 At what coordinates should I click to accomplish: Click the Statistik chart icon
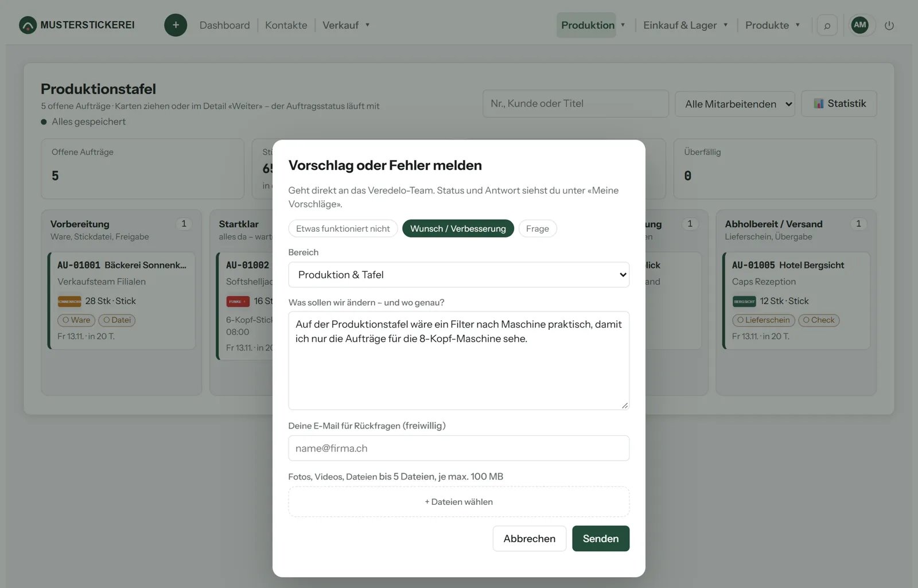(819, 103)
